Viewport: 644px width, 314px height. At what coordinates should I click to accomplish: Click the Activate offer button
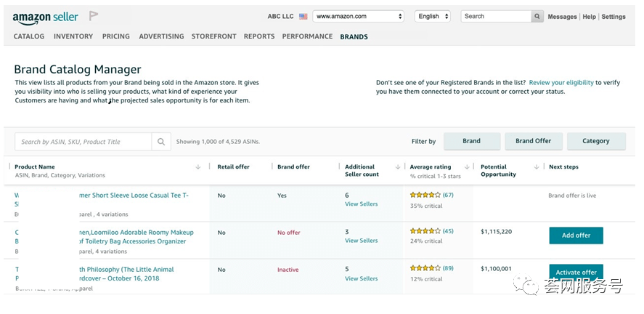pyautogui.click(x=576, y=272)
